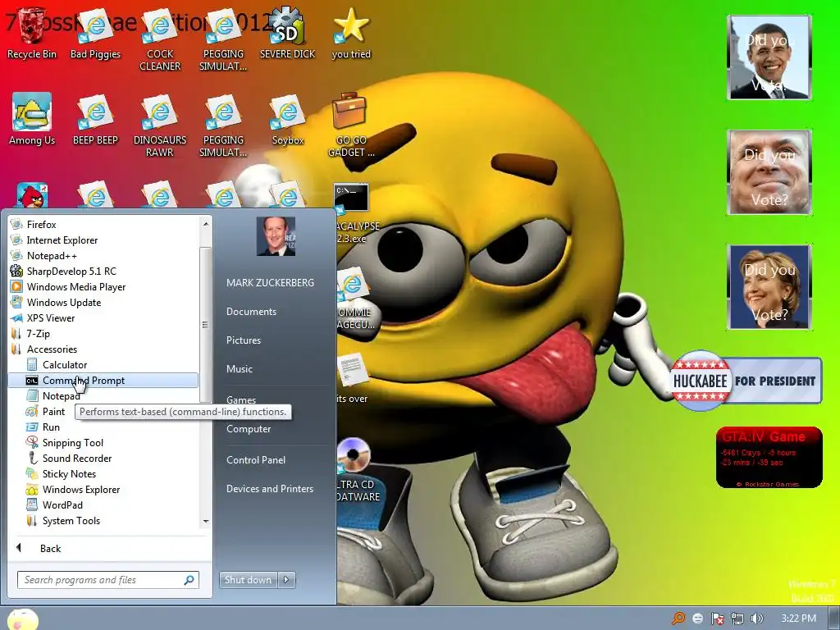Click the programs list scrollbar thumb
Image resolution: width=840 pixels, height=630 pixels.
pyautogui.click(x=206, y=325)
